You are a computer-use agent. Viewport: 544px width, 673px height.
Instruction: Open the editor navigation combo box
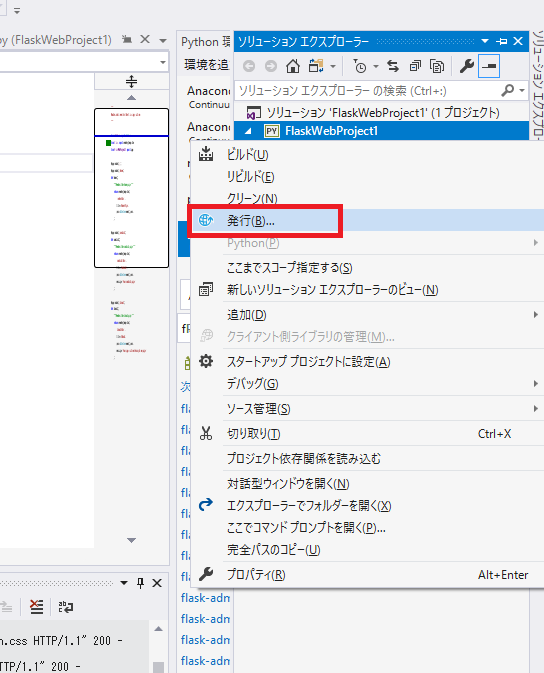(163, 63)
